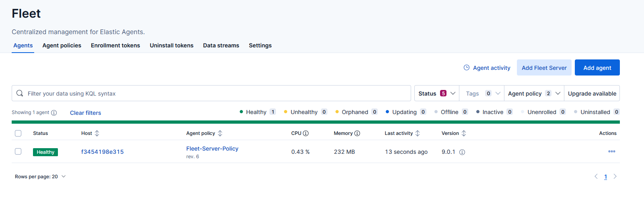Sort by Last activity column arrows
The width and height of the screenshot is (644, 208).
coord(418,133)
